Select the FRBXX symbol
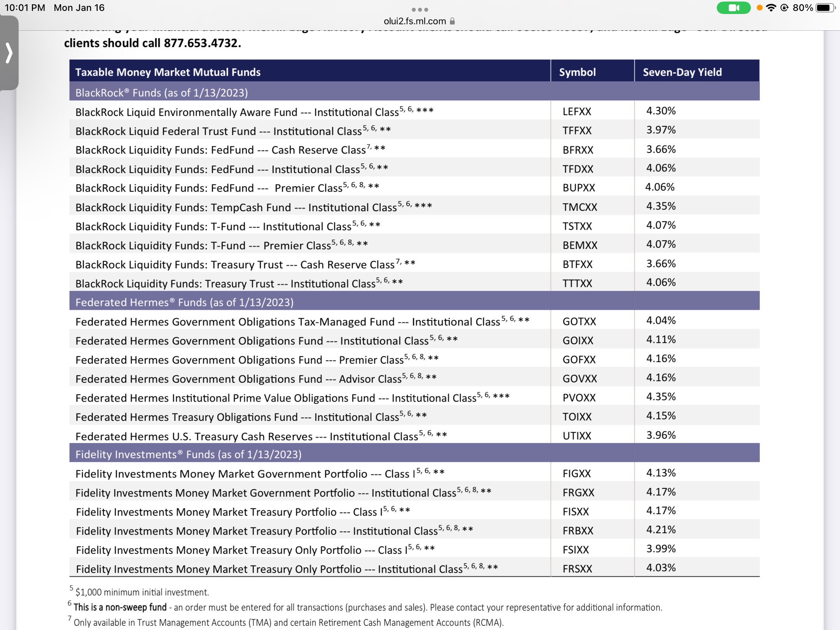The width and height of the screenshot is (840, 630). pos(578,530)
